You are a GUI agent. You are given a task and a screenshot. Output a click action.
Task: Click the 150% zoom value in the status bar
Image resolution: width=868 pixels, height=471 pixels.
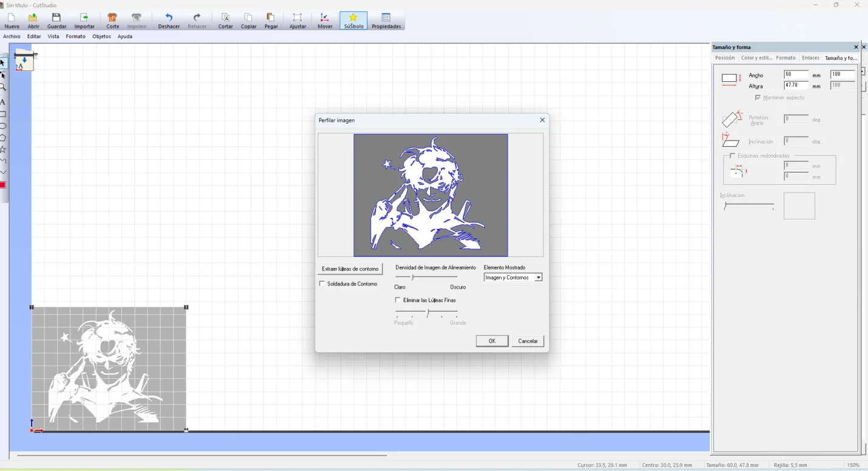(853, 465)
